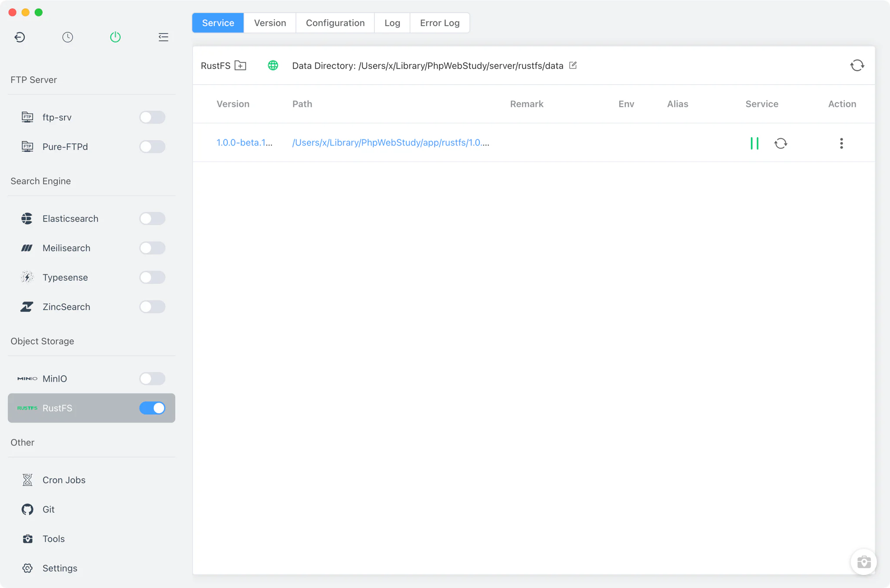Image resolution: width=890 pixels, height=588 pixels.
Task: Open the Git GitHub icon
Action: [x=27, y=509]
